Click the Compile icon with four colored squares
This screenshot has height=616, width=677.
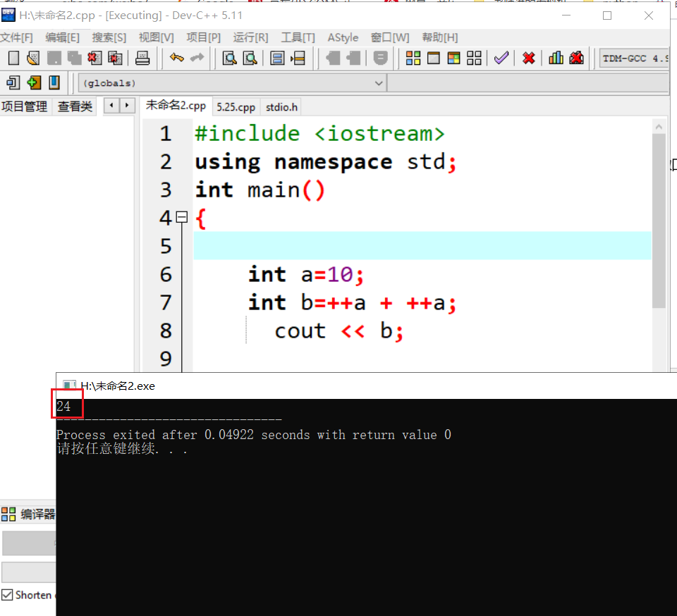[x=413, y=57]
